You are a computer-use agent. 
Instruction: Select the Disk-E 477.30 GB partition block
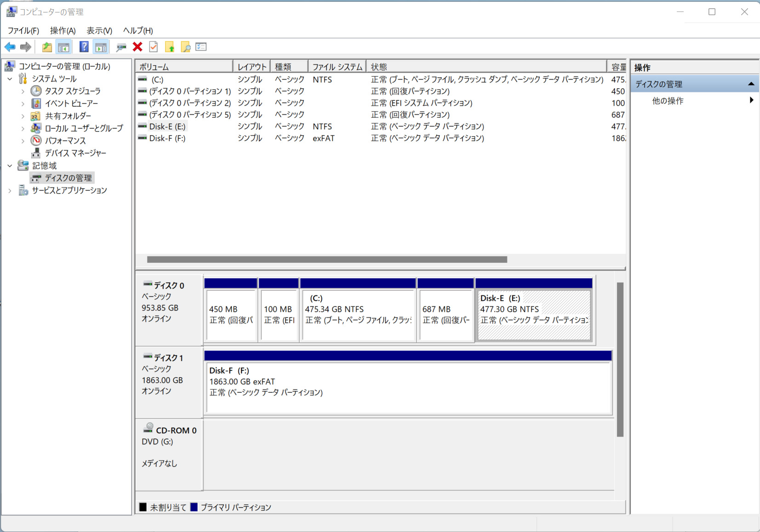534,310
